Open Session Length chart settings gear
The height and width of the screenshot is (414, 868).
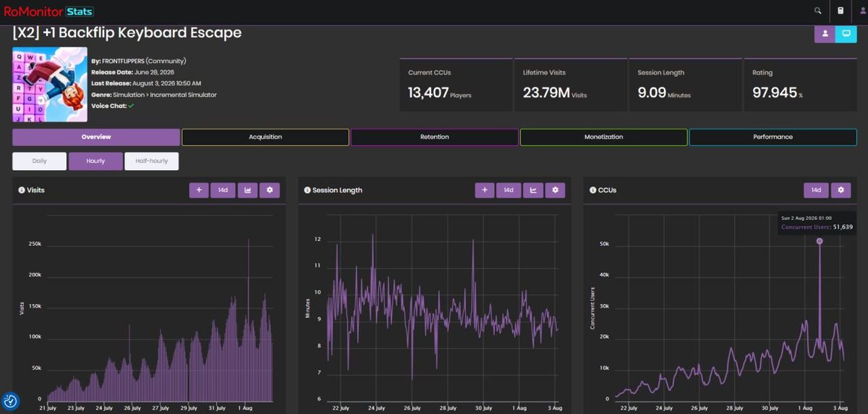(556, 190)
